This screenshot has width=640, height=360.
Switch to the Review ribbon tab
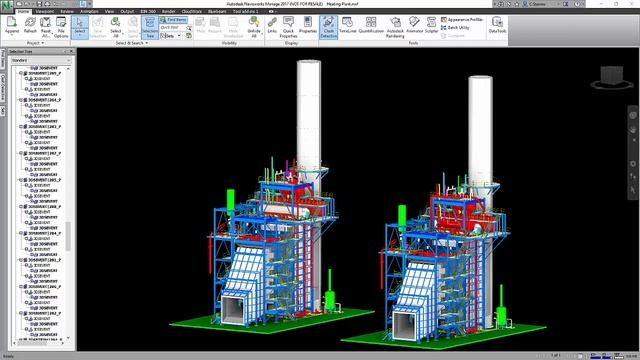click(67, 11)
